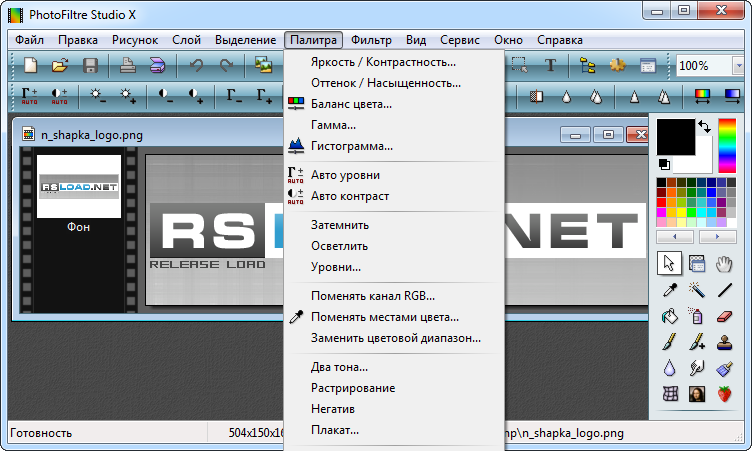Pick a color from the rainbow spectrum strip
This screenshot has height=451, width=752.
[727, 145]
